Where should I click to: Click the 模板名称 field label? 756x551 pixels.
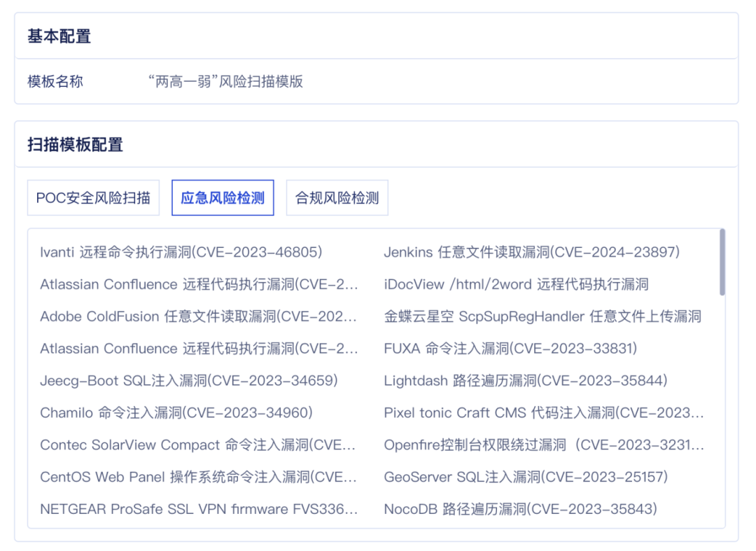(x=55, y=81)
